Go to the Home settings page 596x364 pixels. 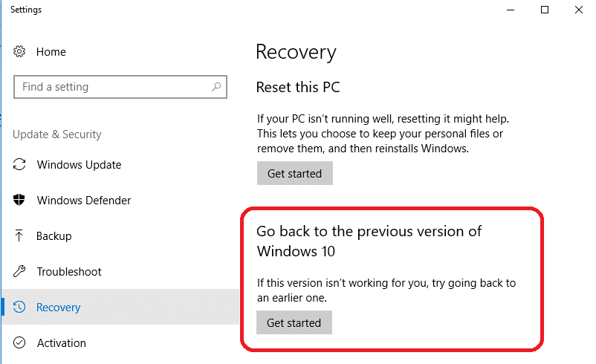point(51,52)
